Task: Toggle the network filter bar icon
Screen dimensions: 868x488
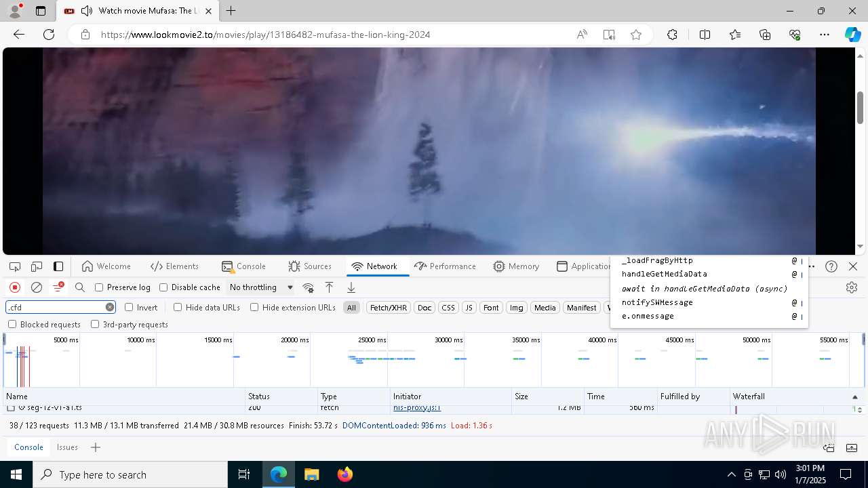Action: 58,287
